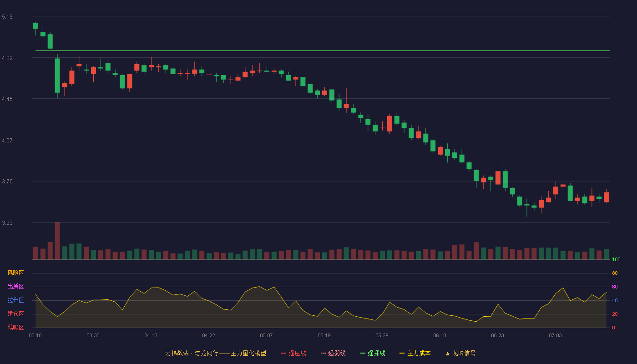Screen dimensions: 637x364
Task: Toggle the 强撑线 legend entry
Action: tap(373, 353)
